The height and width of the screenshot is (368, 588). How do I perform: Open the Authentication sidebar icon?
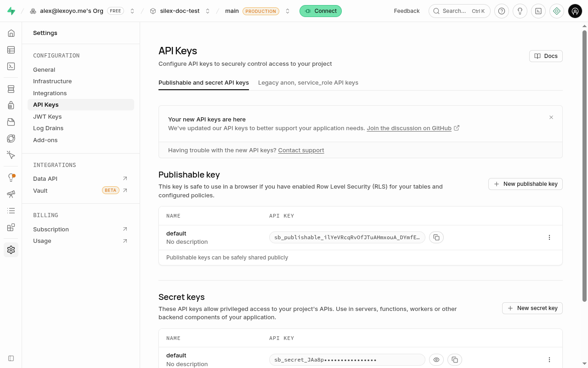11,105
